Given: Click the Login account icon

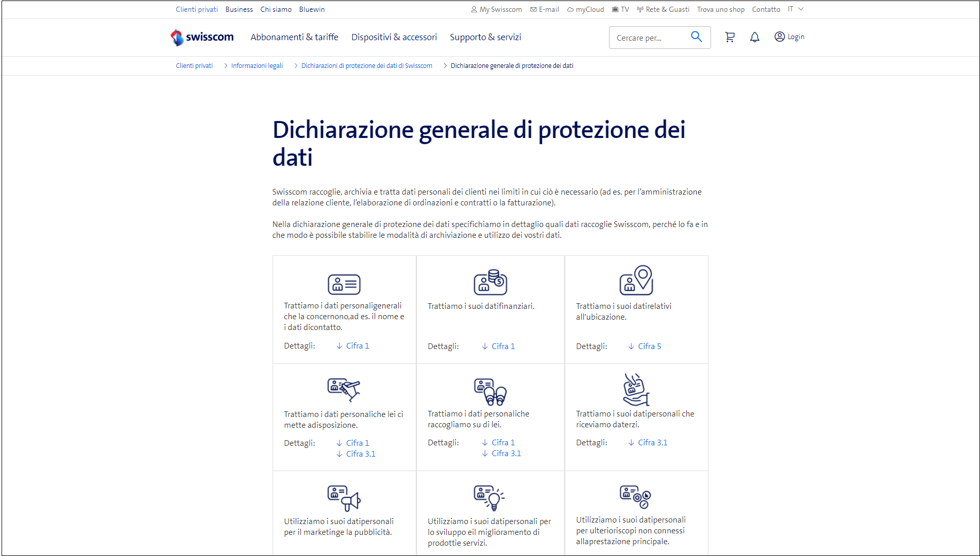Looking at the screenshot, I should pyautogui.click(x=779, y=37).
